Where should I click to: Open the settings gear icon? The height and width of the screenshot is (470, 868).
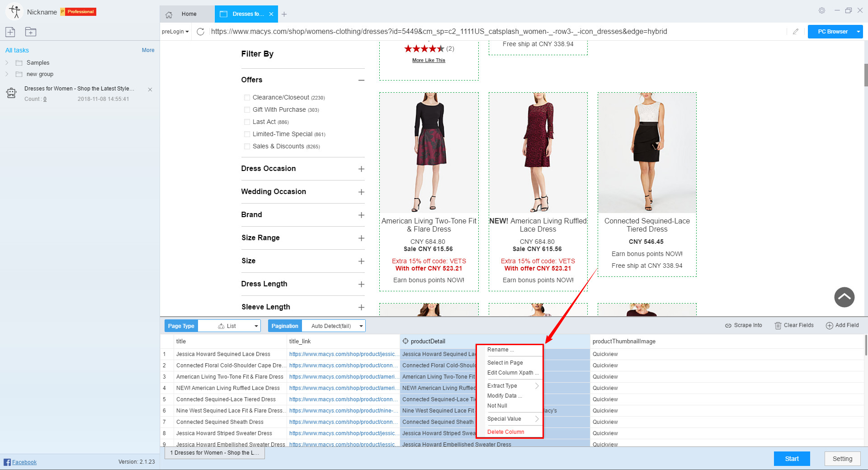[x=822, y=10]
